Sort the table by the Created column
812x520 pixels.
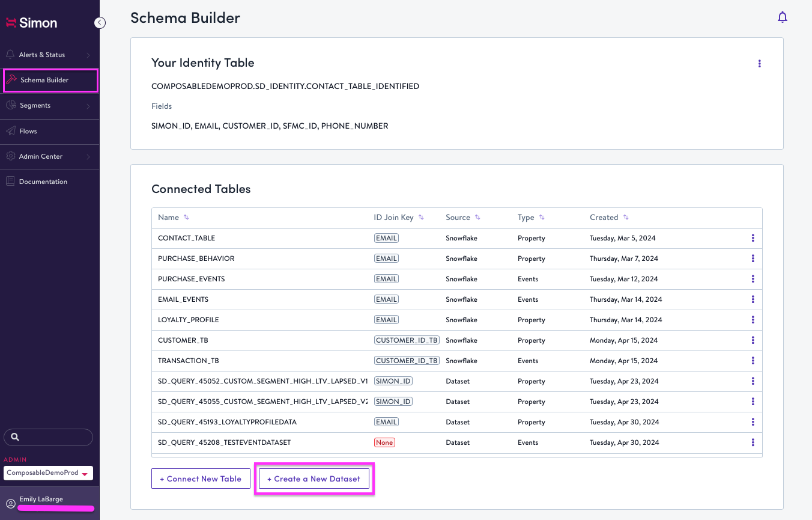(626, 217)
